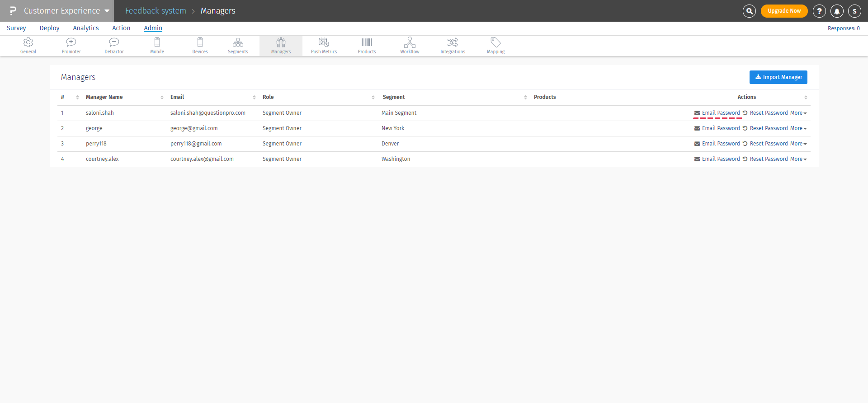The image size is (868, 403).
Task: Open the notifications bell icon
Action: 837,11
